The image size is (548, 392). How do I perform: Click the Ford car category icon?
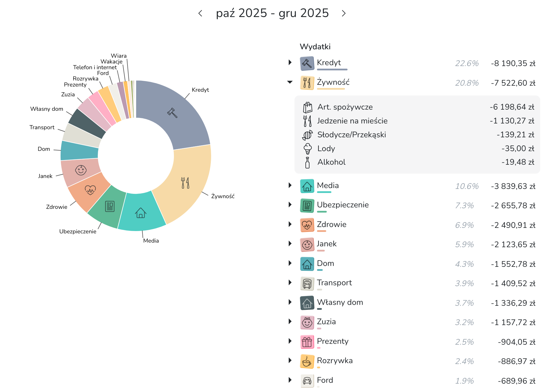307,381
